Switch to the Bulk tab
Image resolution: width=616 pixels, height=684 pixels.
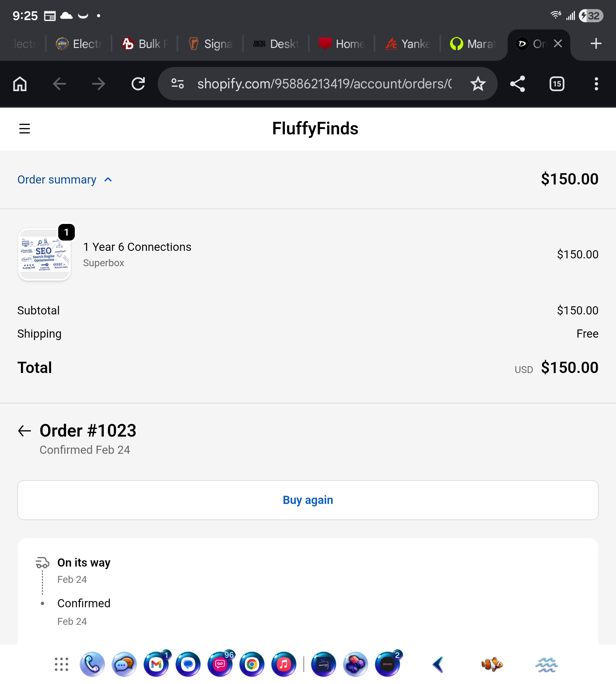tap(145, 44)
